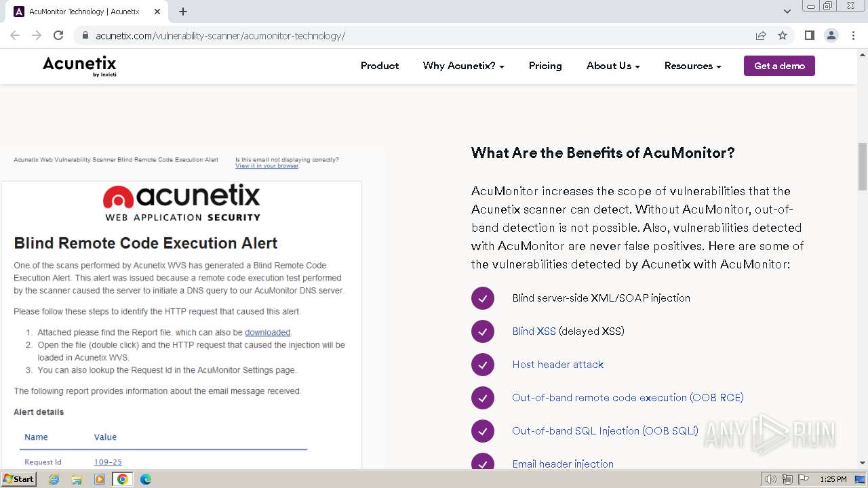
Task: Expand the Resources dropdown
Action: [x=692, y=66]
